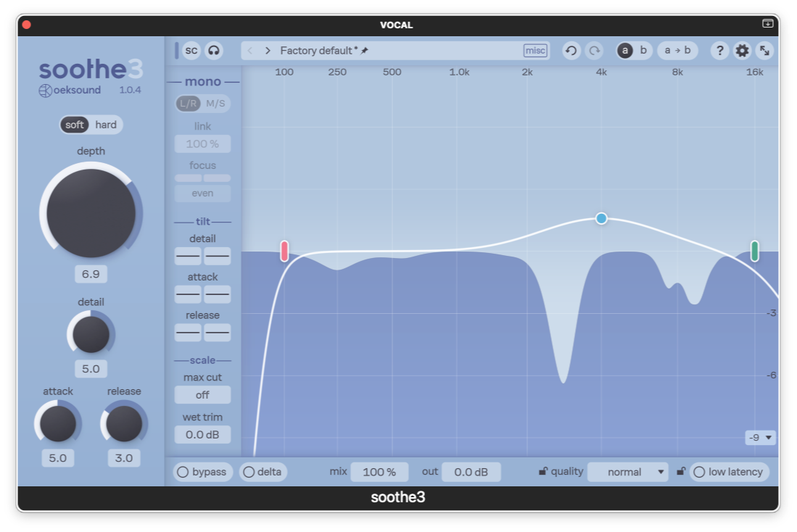Click the detail knob
Screen dimensions: 797x532
click(91, 334)
